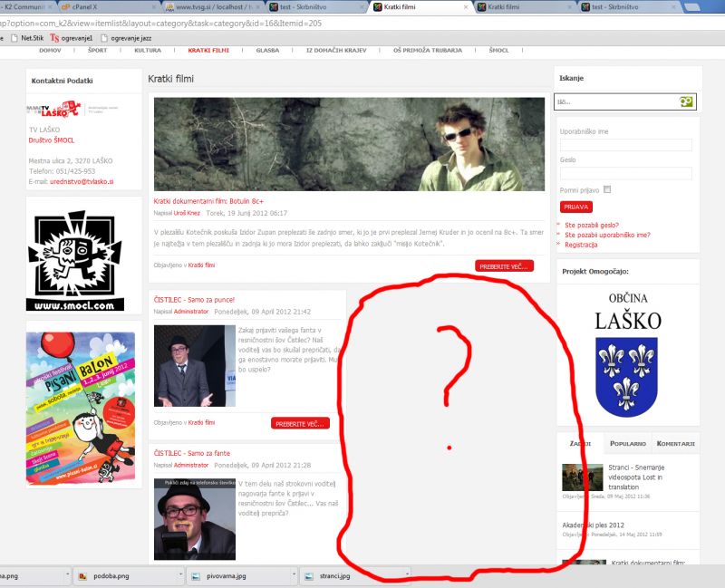725x588 pixels.
Task: Open the 'ČISTILEC - Samo za punce!' title
Action: pos(194,300)
